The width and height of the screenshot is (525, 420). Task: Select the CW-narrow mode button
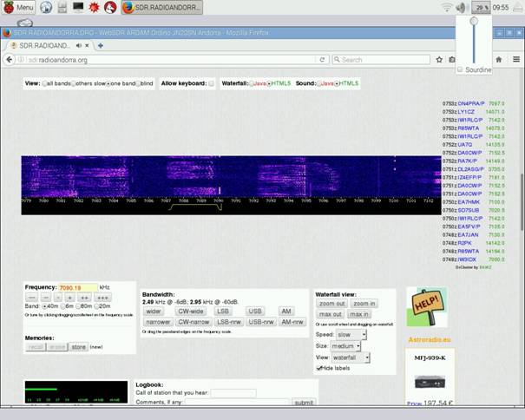(194, 322)
